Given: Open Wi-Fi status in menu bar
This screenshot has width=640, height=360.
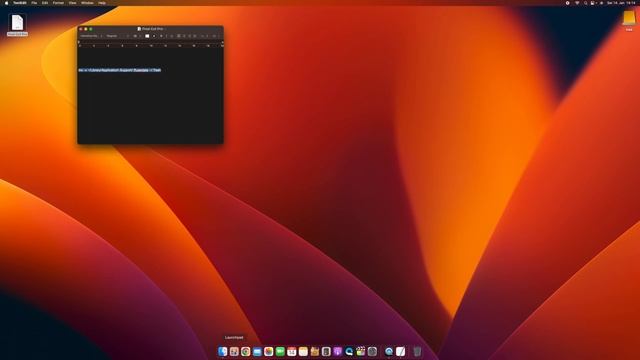Looking at the screenshot, I should coord(577,3).
